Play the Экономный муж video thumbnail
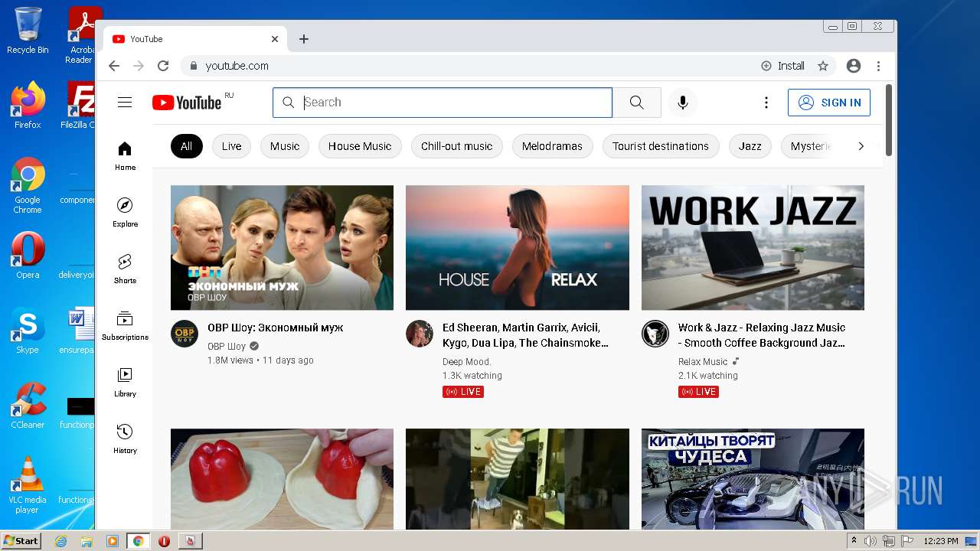The width and height of the screenshot is (980, 551). (x=282, y=247)
